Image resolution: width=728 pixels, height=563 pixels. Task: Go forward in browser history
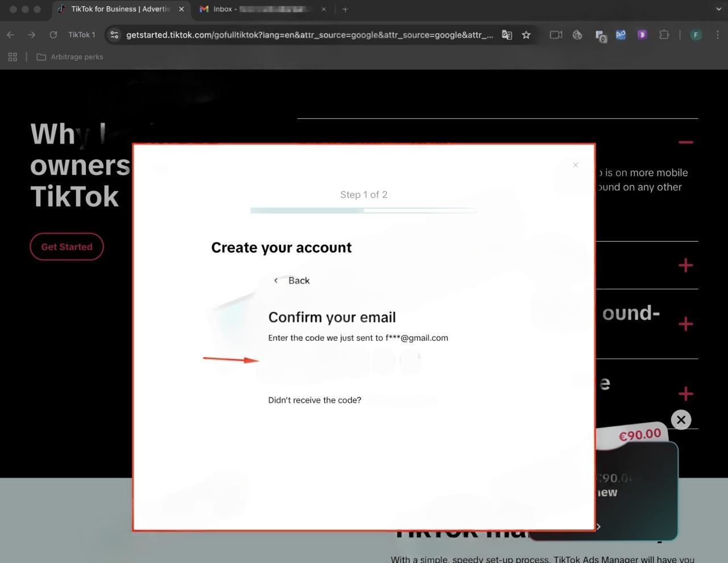pyautogui.click(x=32, y=35)
